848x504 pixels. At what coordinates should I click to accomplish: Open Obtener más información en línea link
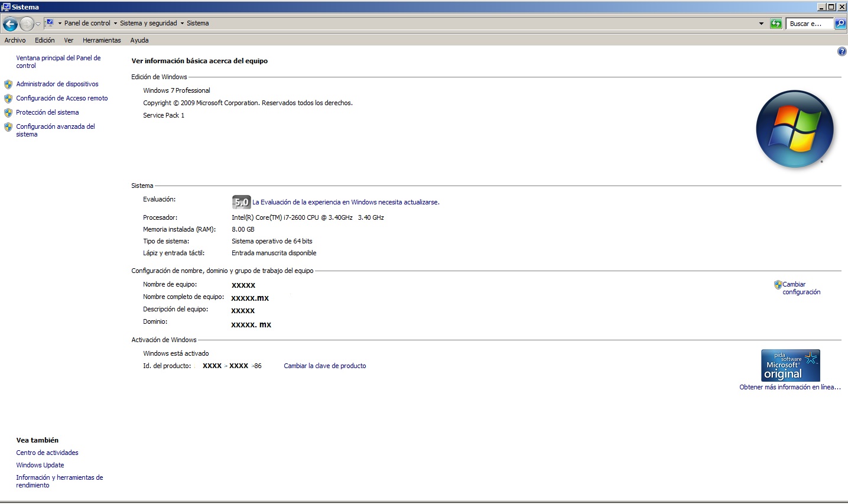tap(790, 387)
